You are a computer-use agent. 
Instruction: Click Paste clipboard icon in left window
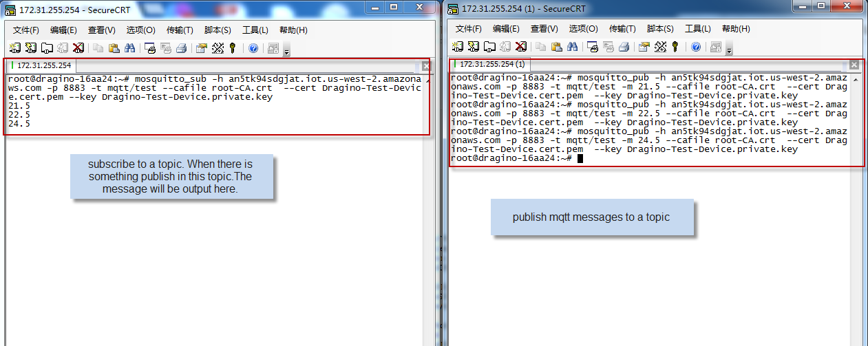[x=114, y=47]
